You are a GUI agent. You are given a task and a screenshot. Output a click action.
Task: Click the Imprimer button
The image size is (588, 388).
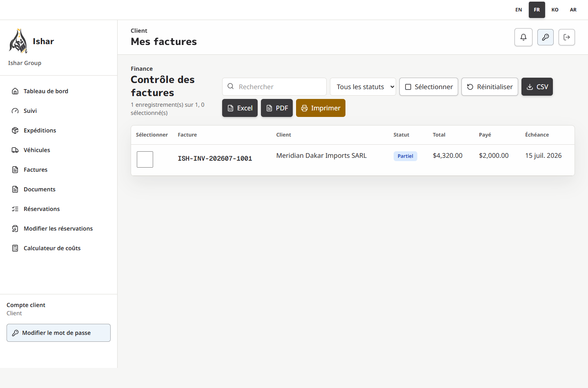pyautogui.click(x=321, y=108)
